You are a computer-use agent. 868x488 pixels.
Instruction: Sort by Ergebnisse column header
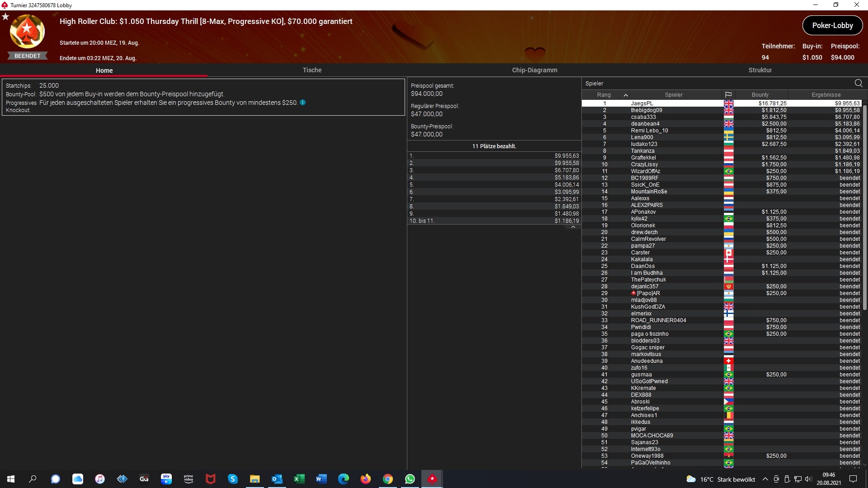[x=826, y=95]
